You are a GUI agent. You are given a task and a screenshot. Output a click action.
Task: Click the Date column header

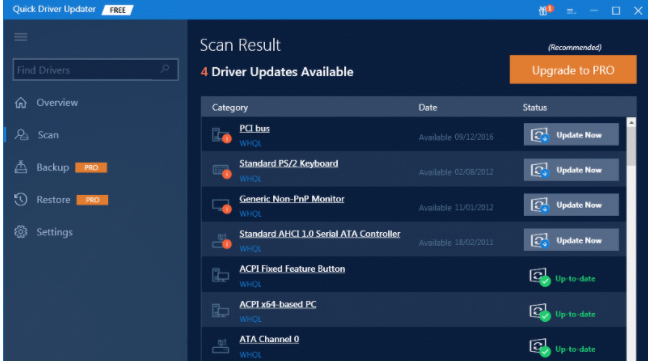point(428,107)
